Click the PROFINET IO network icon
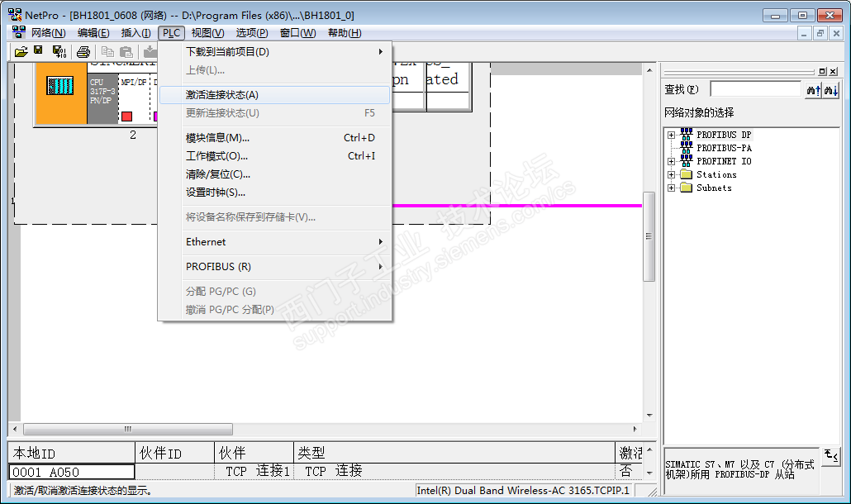This screenshot has height=504, width=851. (687, 160)
